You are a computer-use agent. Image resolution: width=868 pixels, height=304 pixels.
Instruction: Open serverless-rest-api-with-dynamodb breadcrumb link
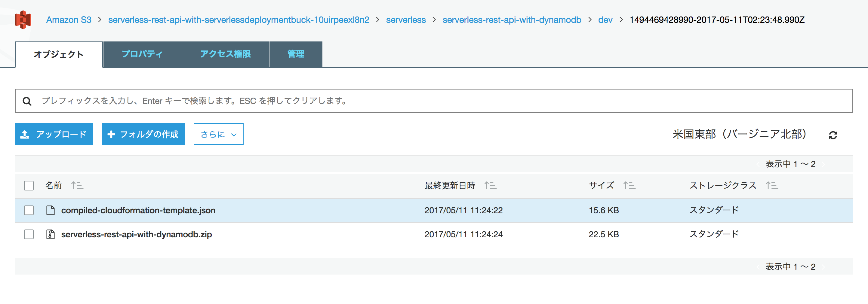pos(512,20)
